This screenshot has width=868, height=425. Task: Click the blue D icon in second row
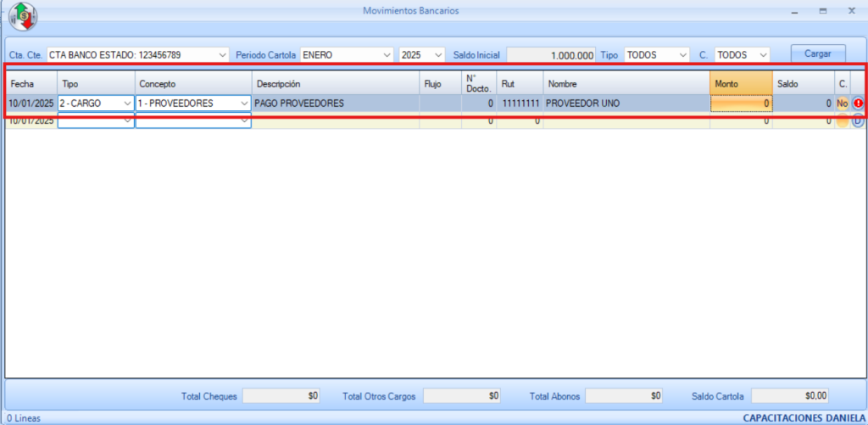tap(858, 121)
